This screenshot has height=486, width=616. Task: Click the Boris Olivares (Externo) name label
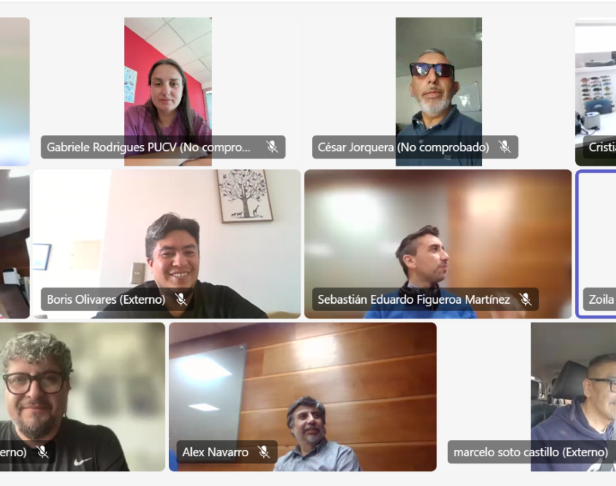tap(106, 299)
